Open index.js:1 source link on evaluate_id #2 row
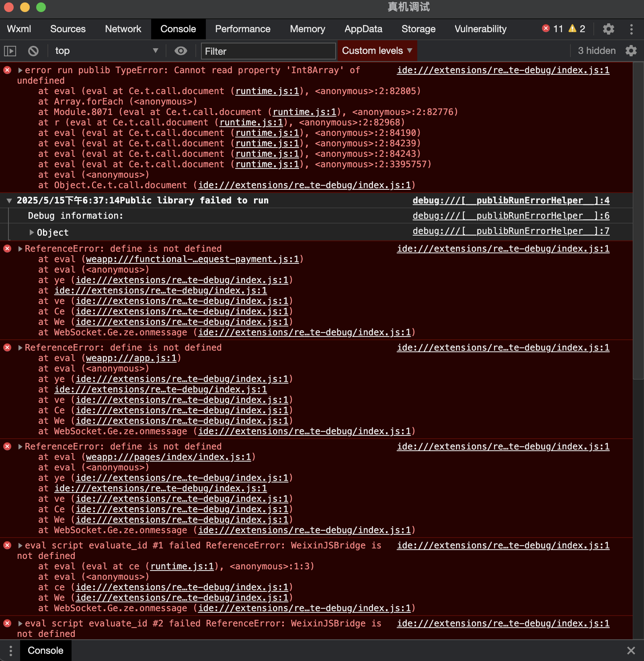The height and width of the screenshot is (661, 644). 503,623
